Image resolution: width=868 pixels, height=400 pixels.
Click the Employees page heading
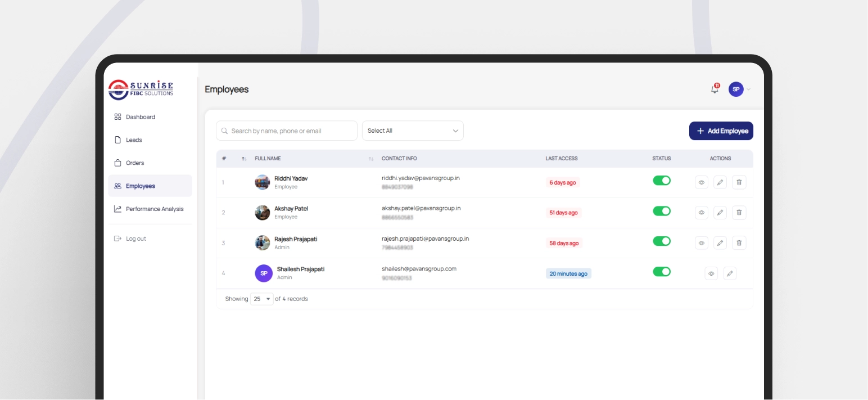click(227, 89)
